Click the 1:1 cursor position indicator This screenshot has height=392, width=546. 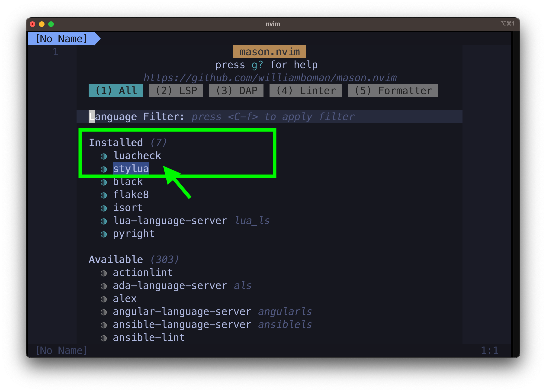coord(489,350)
